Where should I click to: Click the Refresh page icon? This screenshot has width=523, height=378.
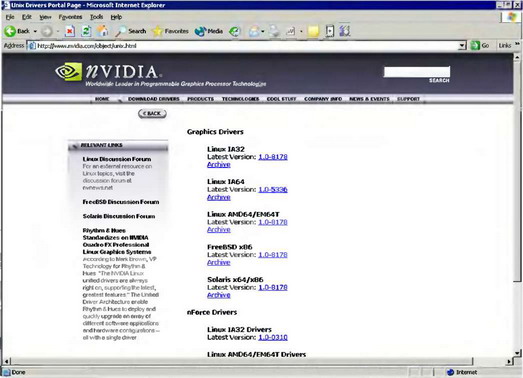click(86, 31)
